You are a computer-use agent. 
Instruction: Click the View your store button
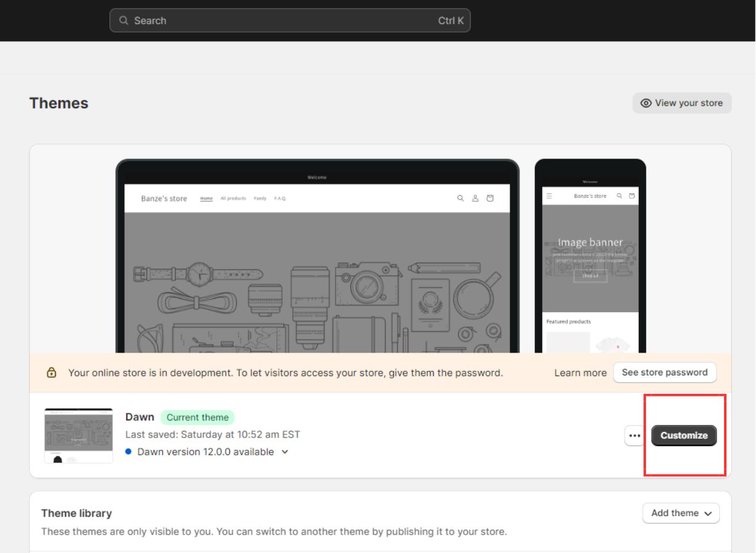[682, 103]
